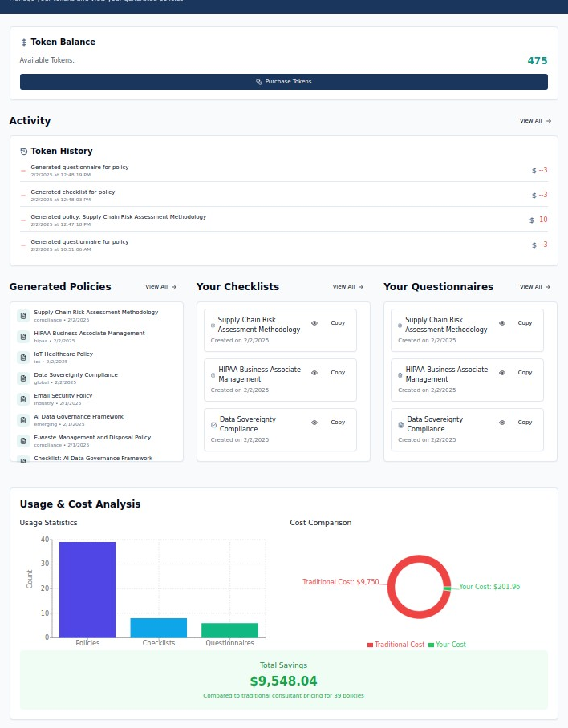Viewport: 568px width, 728px height.
Task: Click checklist icon on HIPAA checklist card
Action: click(213, 375)
